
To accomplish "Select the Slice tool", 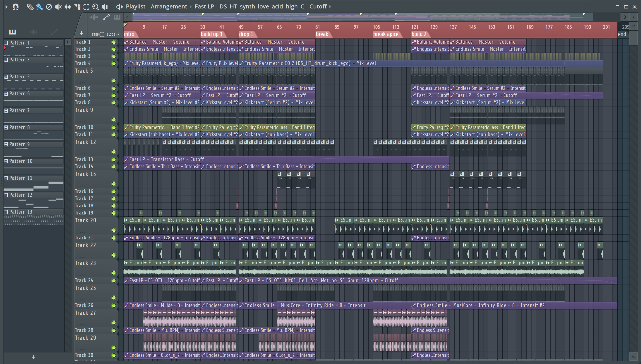I will 77,7.
